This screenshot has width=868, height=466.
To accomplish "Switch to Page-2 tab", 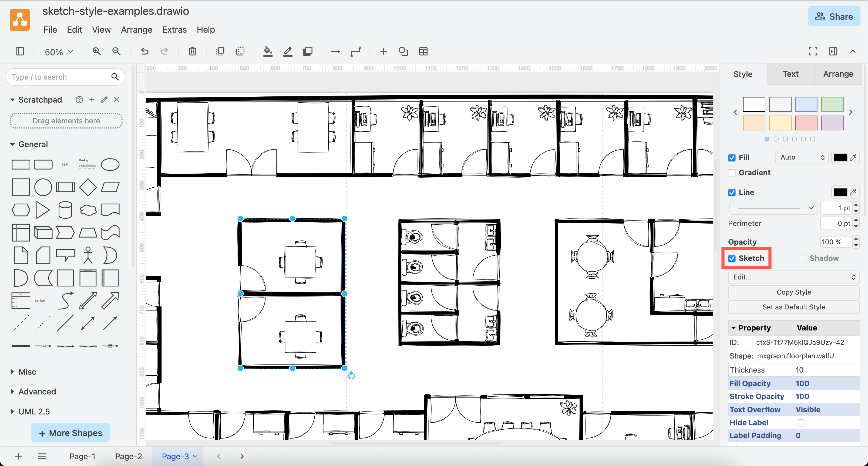I will pos(128,456).
